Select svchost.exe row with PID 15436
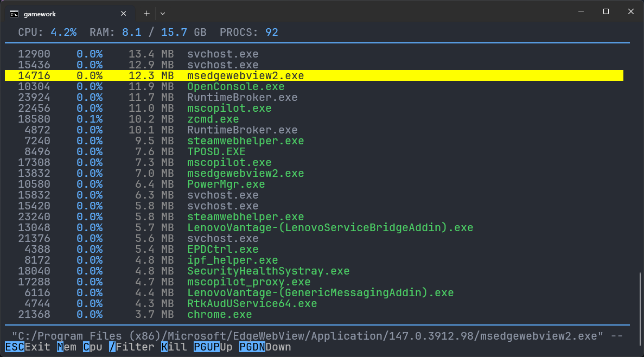The height and width of the screenshot is (357, 644). coord(314,65)
